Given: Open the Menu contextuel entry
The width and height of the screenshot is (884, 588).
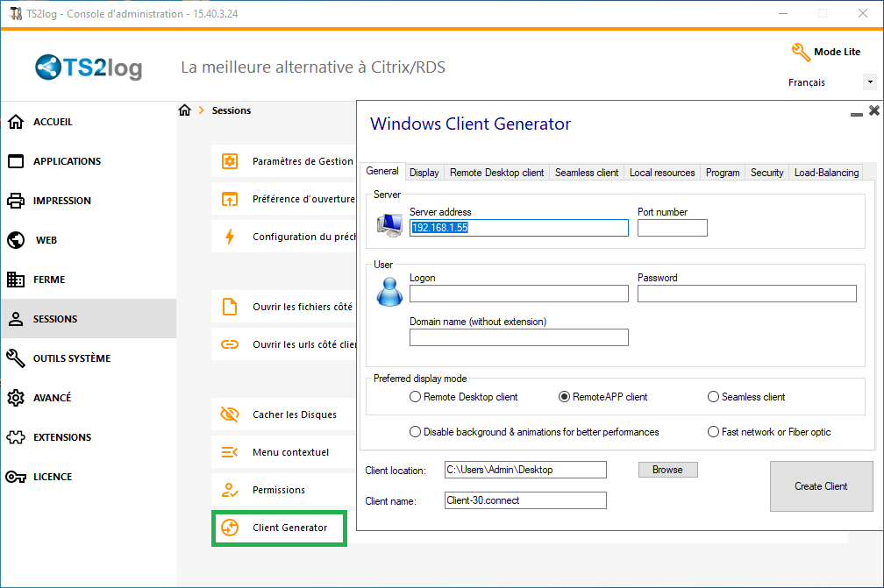Looking at the screenshot, I should pyautogui.click(x=283, y=452).
